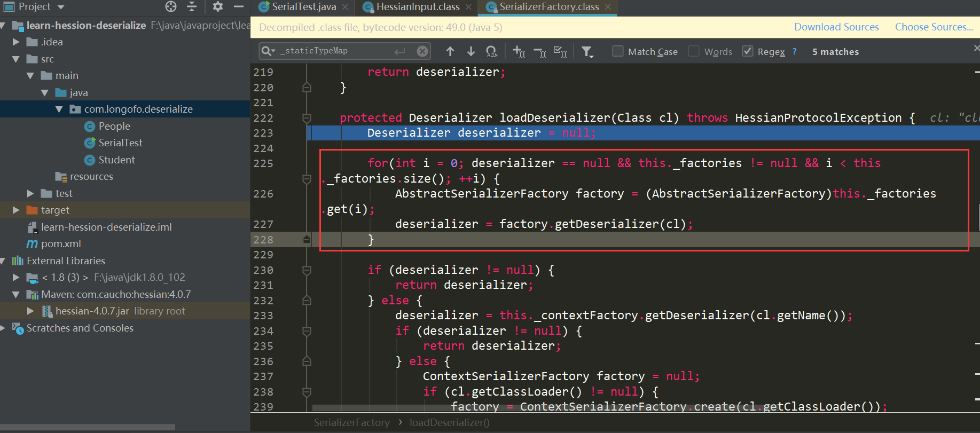Go to previous search occurrence
This screenshot has height=433, width=980.
coord(450,51)
